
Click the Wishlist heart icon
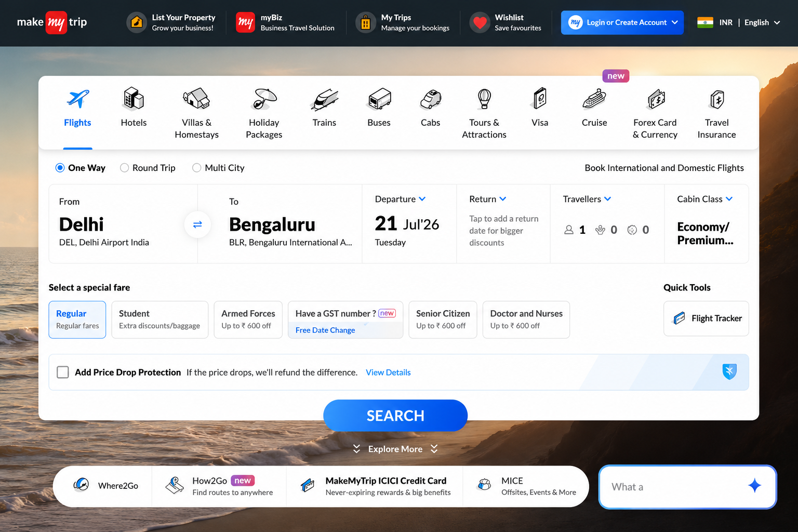[480, 22]
